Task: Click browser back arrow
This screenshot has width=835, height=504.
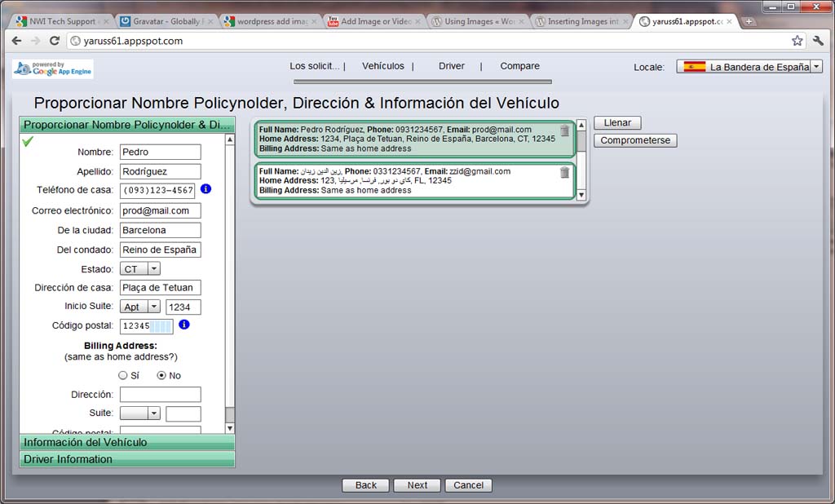Action: click(16, 41)
